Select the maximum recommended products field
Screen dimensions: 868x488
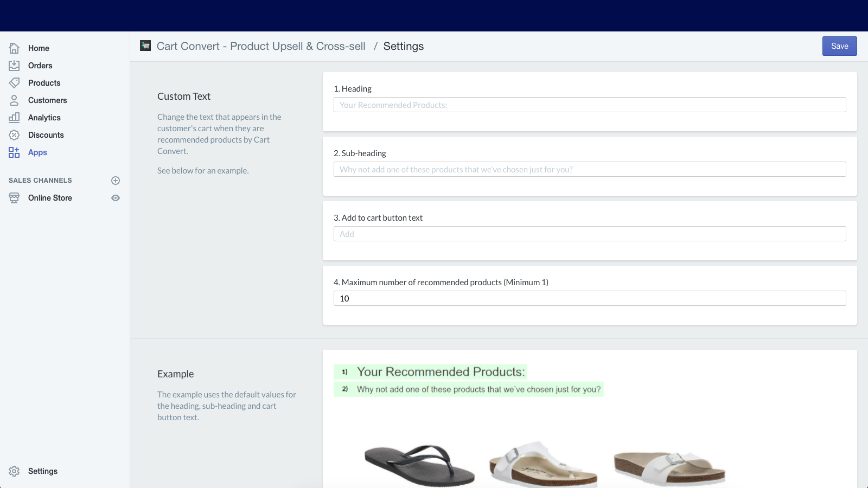(590, 298)
